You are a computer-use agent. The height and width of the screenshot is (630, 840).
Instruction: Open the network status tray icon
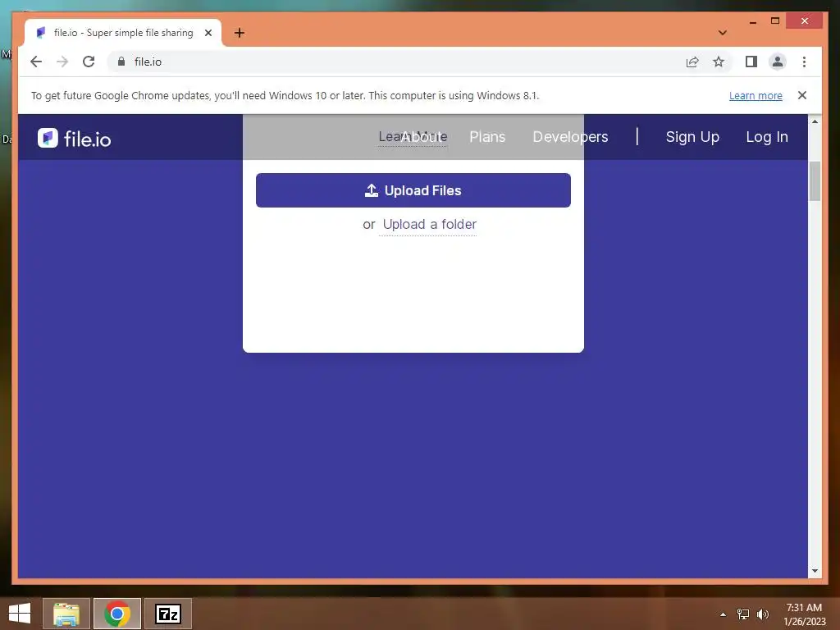[743, 614]
